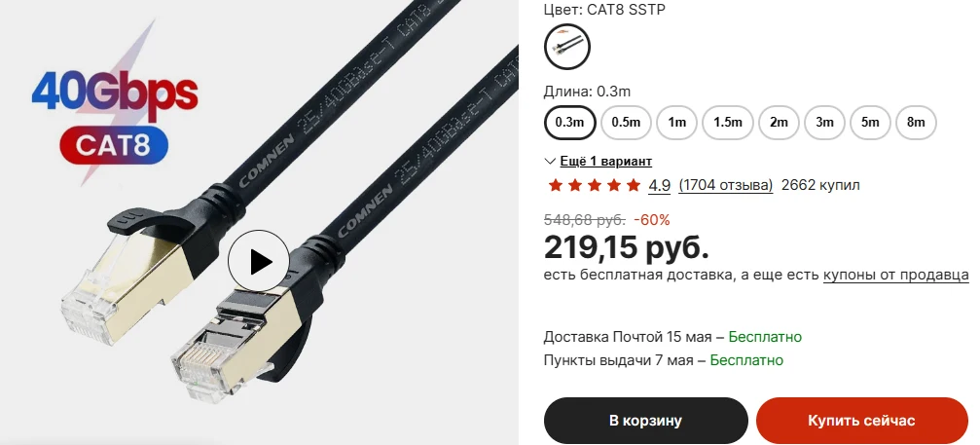
Task: Click the five-star rating icons
Action: (x=594, y=185)
